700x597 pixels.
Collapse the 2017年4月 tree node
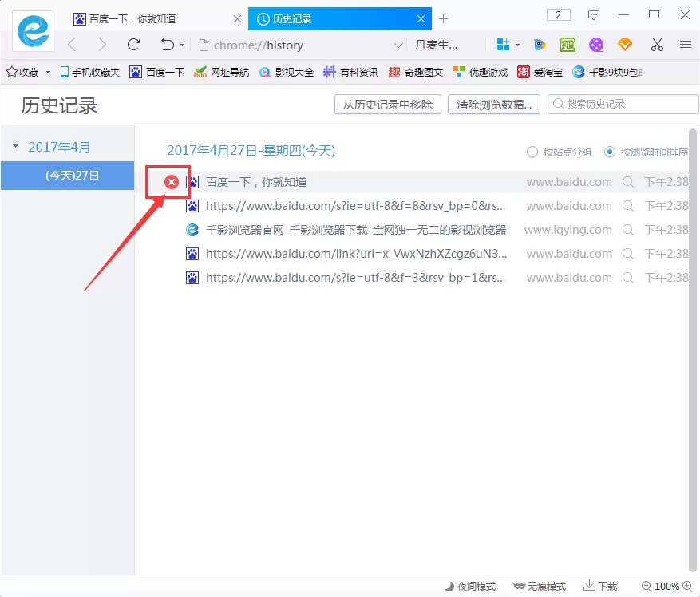point(16,147)
